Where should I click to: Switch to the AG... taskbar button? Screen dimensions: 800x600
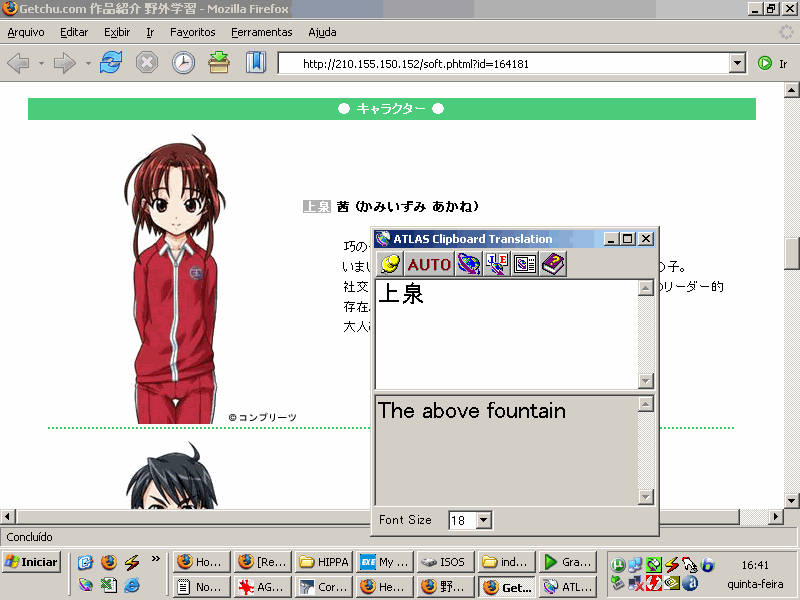point(263,587)
